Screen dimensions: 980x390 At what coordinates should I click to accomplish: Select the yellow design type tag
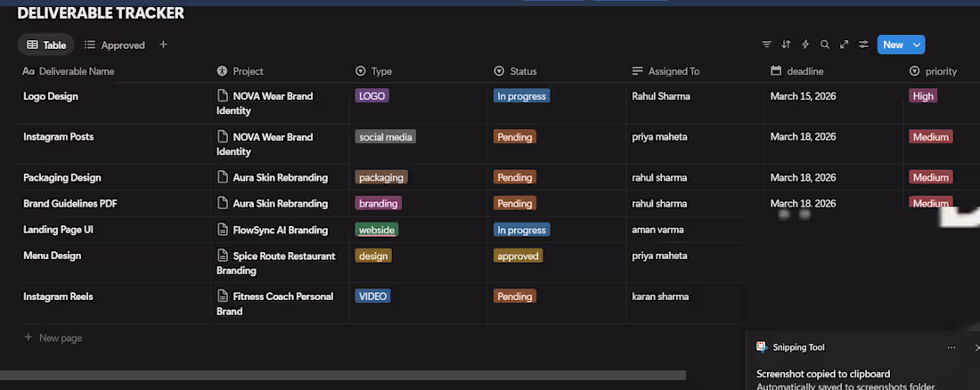tap(373, 256)
